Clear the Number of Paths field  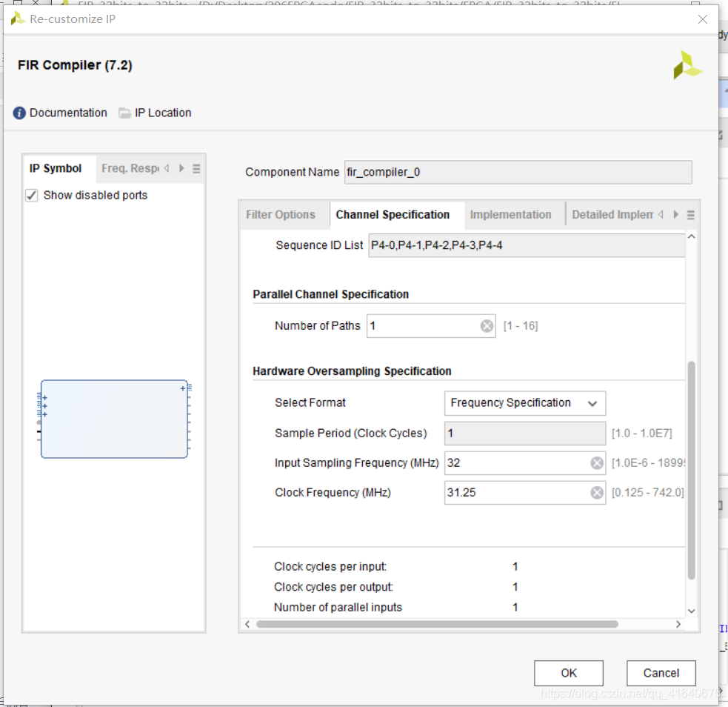point(487,326)
